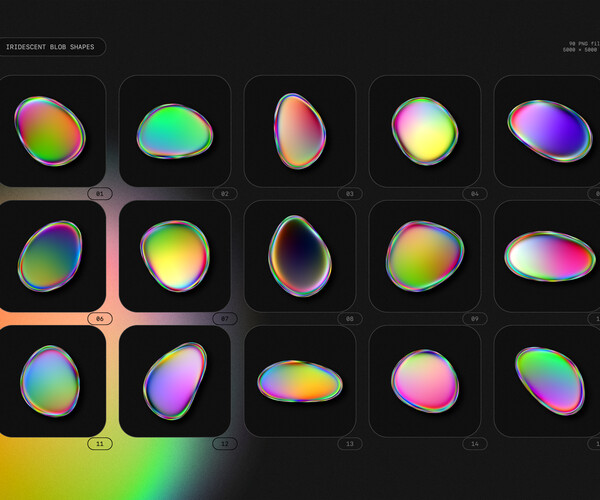The image size is (600, 500).
Task: Click the '09' number label
Action: click(x=475, y=319)
